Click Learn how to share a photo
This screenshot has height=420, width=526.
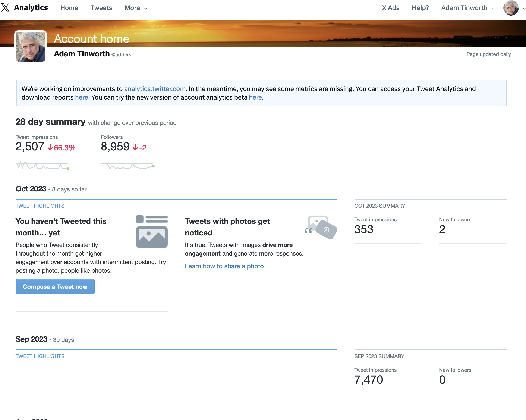coord(224,266)
